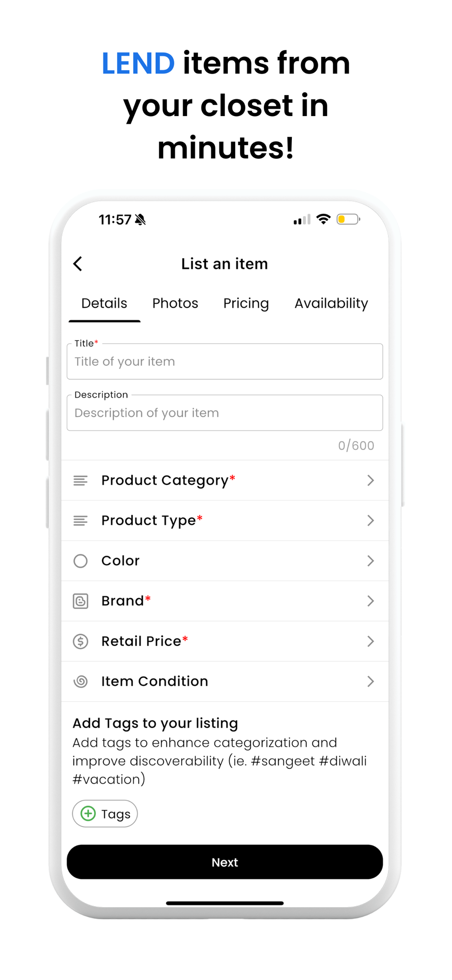Tap the Brand icon
452x980 pixels.
(80, 601)
